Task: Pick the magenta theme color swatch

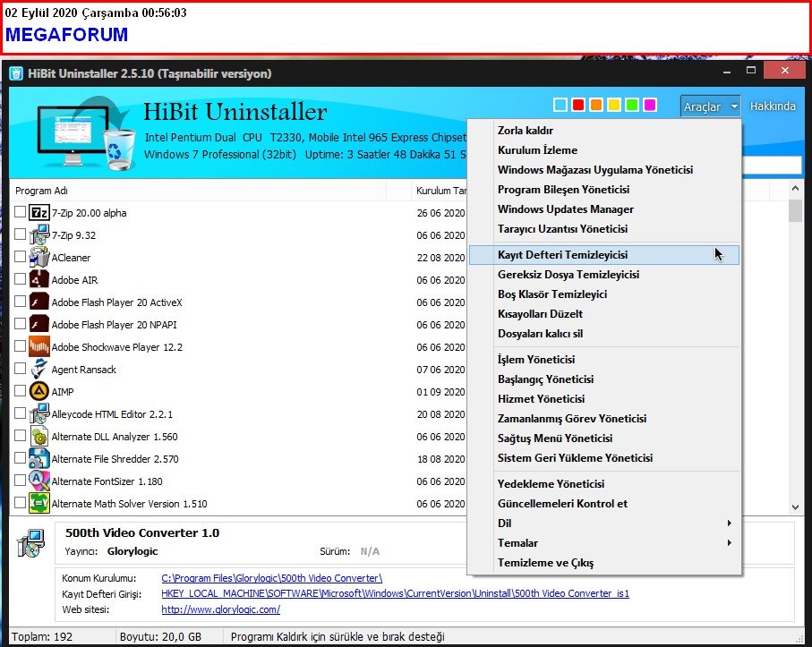Action: point(650,105)
